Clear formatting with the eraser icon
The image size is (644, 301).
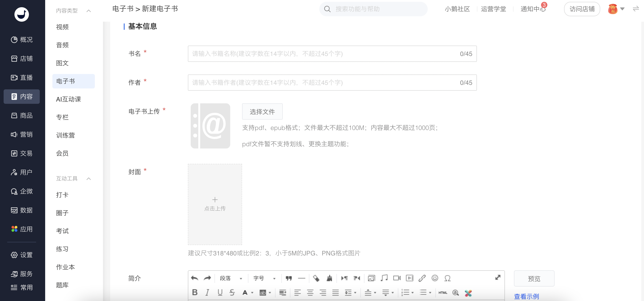[316, 278]
